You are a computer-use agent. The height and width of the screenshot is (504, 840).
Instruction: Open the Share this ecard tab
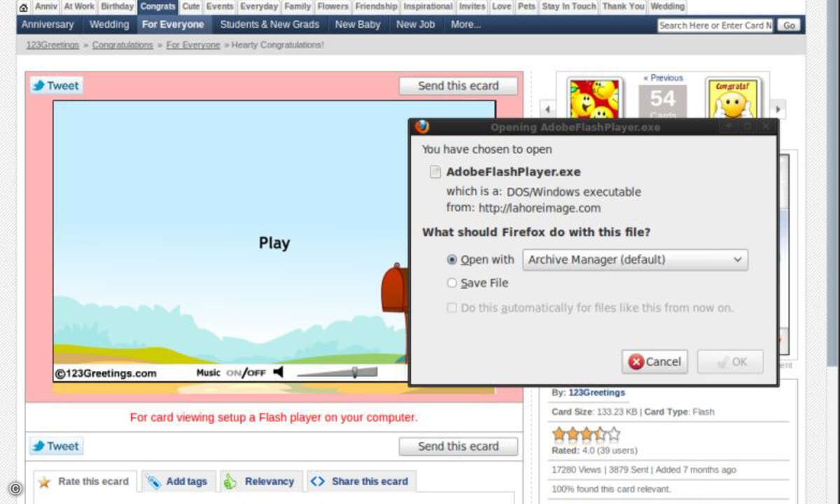tap(360, 482)
